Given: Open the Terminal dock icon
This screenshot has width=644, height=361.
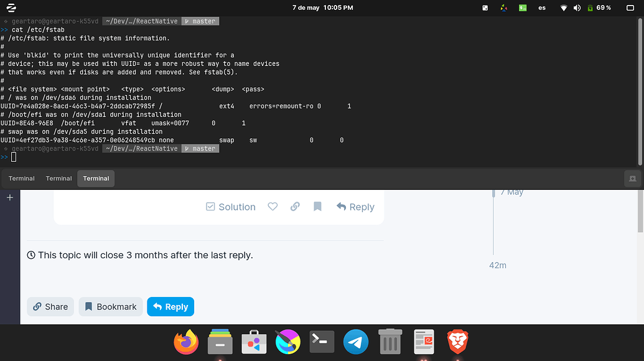Looking at the screenshot, I should click(x=322, y=342).
